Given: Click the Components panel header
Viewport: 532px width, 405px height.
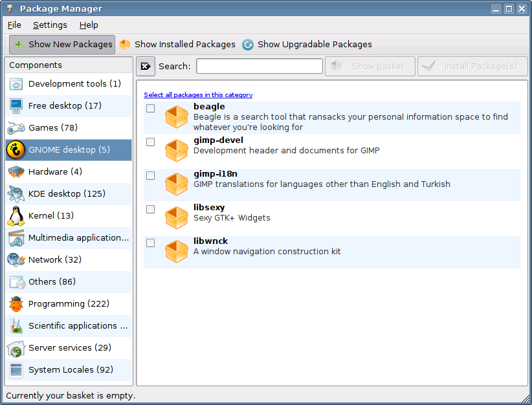Looking at the screenshot, I should tap(69, 65).
